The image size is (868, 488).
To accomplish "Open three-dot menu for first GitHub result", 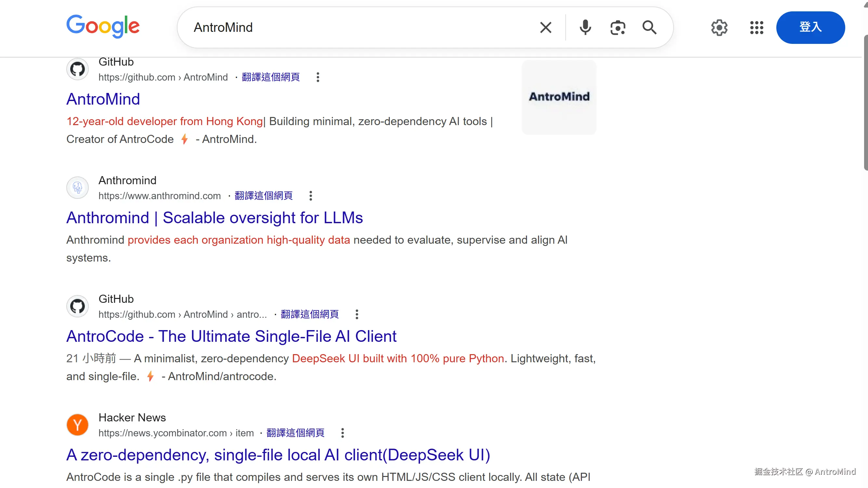I will 317,77.
